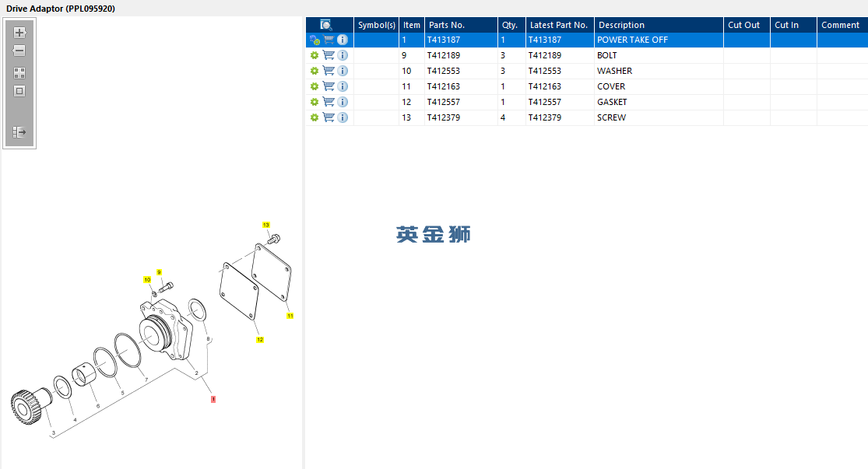Show info for WASHER row
The height and width of the screenshot is (469, 868).
point(343,71)
